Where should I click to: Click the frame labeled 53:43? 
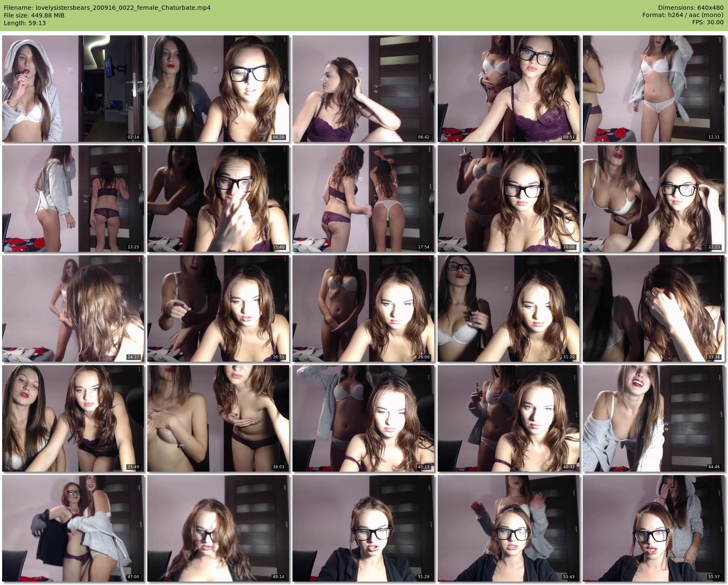tap(508, 528)
